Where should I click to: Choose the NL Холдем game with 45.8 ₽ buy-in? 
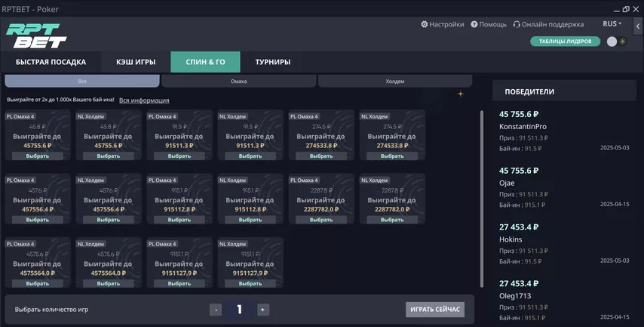click(x=109, y=156)
